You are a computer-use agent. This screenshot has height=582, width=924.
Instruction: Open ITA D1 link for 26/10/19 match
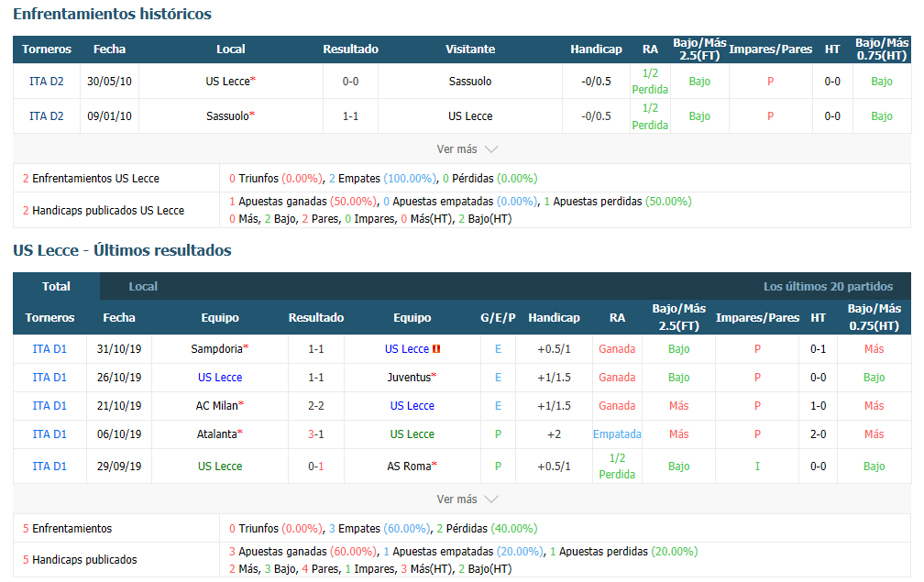(x=49, y=377)
